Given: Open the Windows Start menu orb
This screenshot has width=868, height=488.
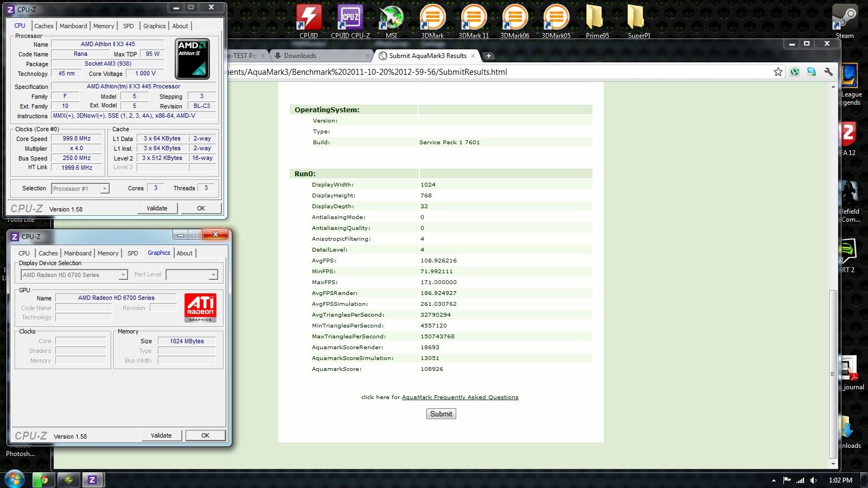Looking at the screenshot, I should coord(14,479).
